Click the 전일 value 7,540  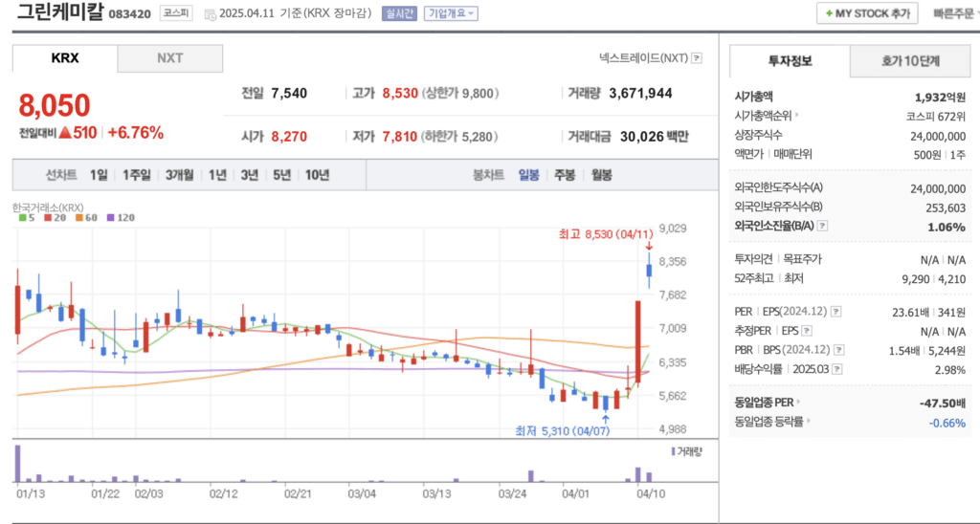click(x=289, y=93)
